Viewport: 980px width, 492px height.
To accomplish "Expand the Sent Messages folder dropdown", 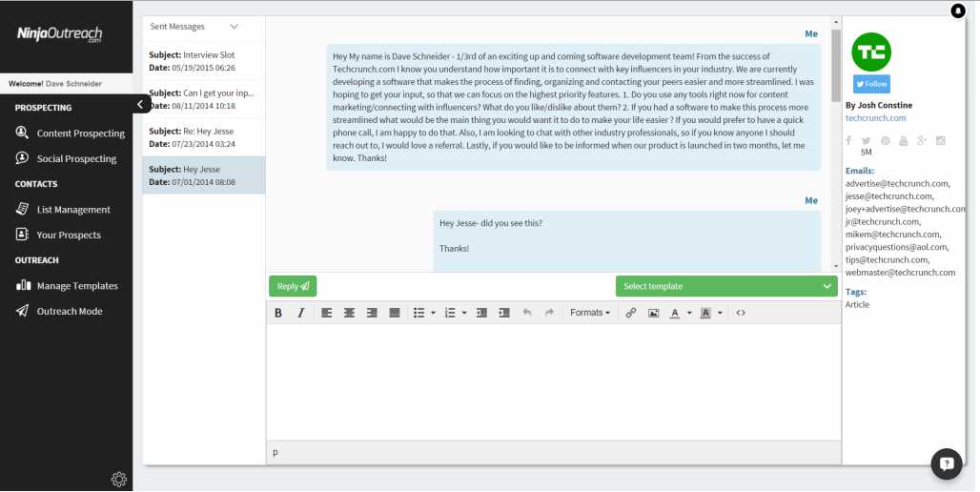I will point(235,27).
